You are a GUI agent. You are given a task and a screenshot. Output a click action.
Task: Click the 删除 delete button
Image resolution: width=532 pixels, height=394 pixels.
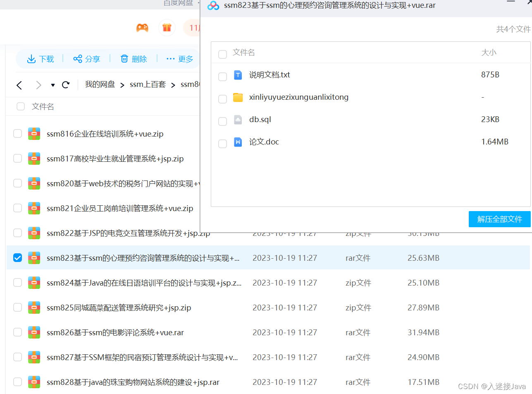(133, 59)
